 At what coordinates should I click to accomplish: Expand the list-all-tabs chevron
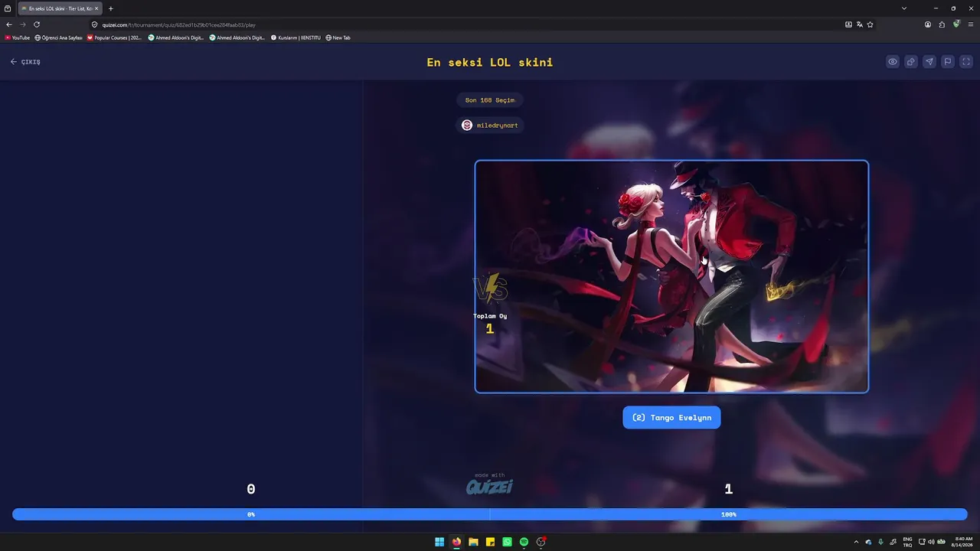(x=904, y=8)
